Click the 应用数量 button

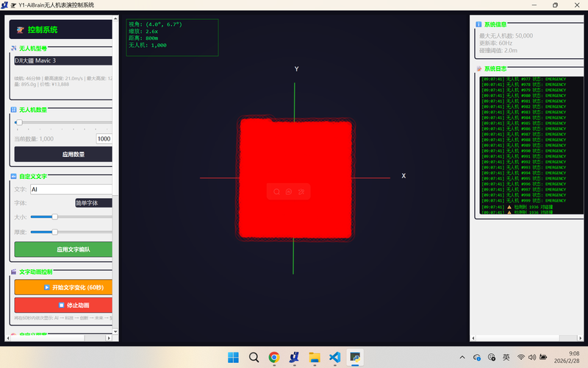pos(63,155)
